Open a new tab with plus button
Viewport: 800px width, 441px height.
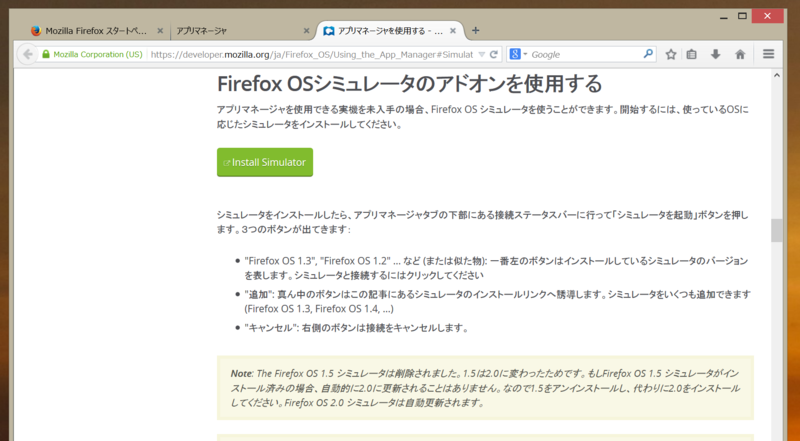click(476, 31)
